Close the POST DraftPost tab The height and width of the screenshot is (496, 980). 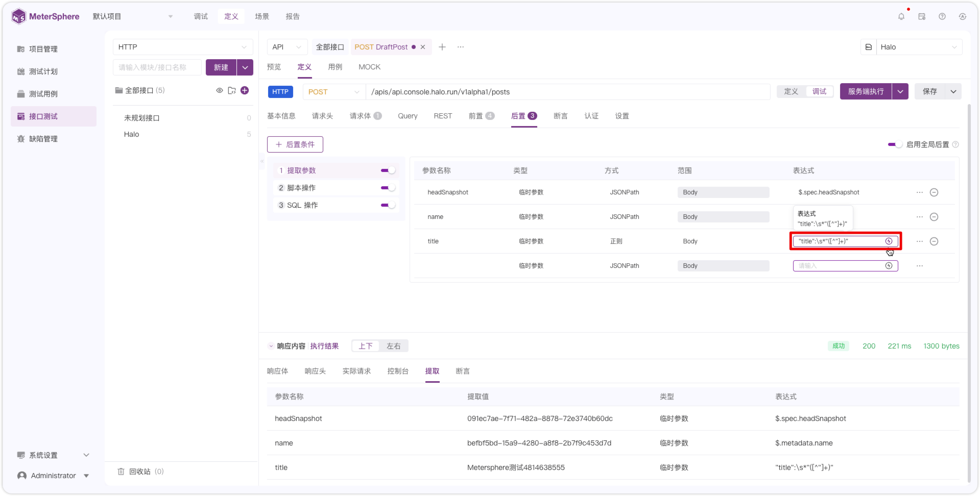pyautogui.click(x=423, y=47)
